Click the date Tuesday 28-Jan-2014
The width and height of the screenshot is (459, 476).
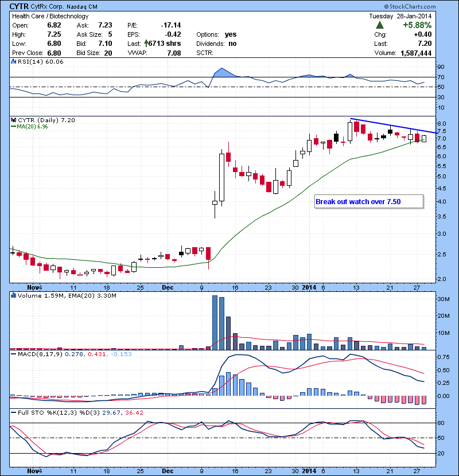tap(400, 16)
